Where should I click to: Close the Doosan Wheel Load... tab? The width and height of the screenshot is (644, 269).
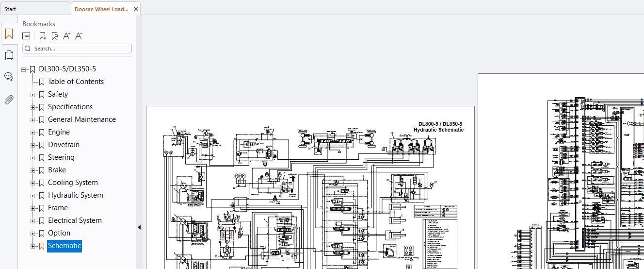click(x=136, y=9)
